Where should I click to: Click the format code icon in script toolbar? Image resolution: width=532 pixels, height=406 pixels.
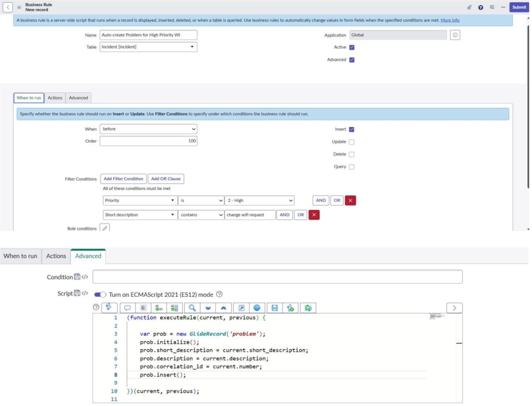click(x=143, y=308)
